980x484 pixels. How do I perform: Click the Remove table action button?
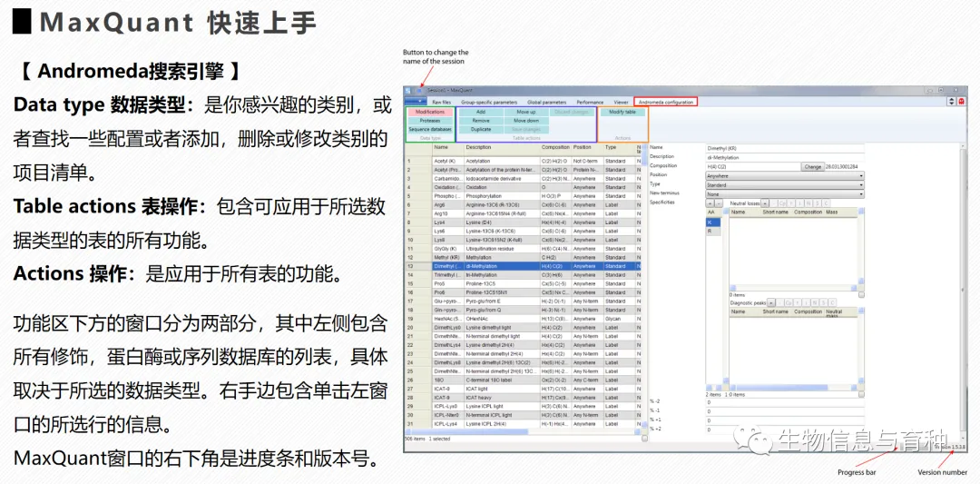pos(481,121)
